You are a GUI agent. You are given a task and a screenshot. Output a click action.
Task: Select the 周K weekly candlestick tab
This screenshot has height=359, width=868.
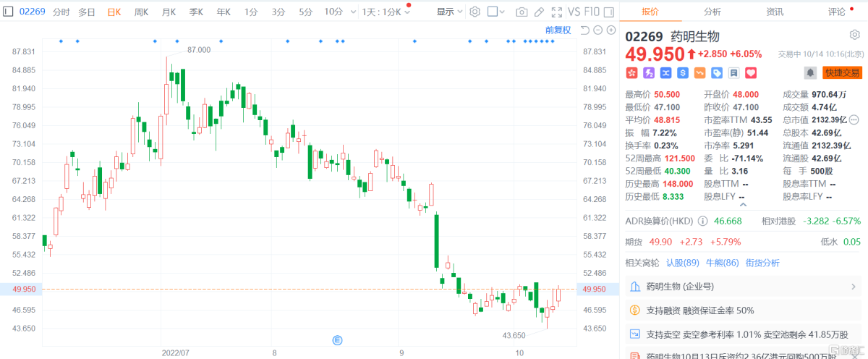point(141,12)
